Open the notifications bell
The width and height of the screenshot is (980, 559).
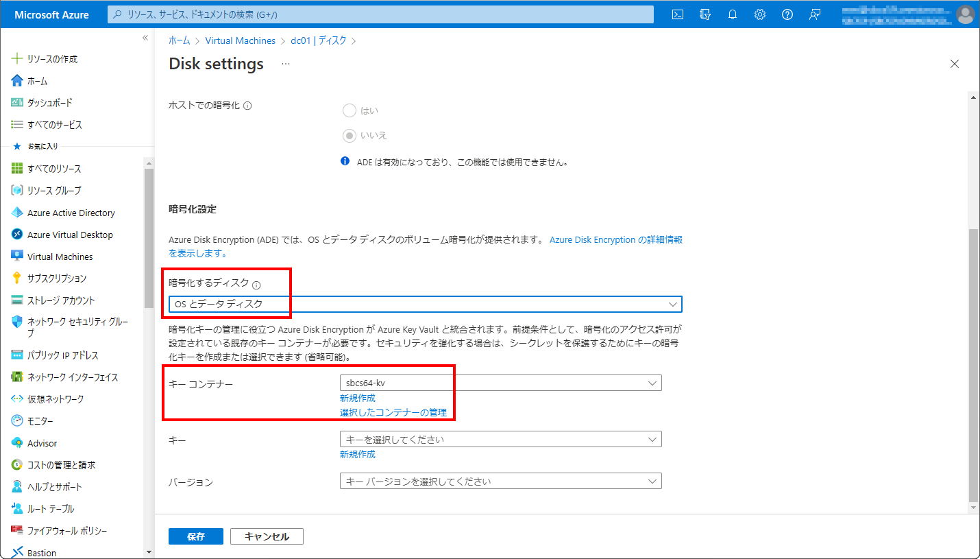tap(732, 14)
